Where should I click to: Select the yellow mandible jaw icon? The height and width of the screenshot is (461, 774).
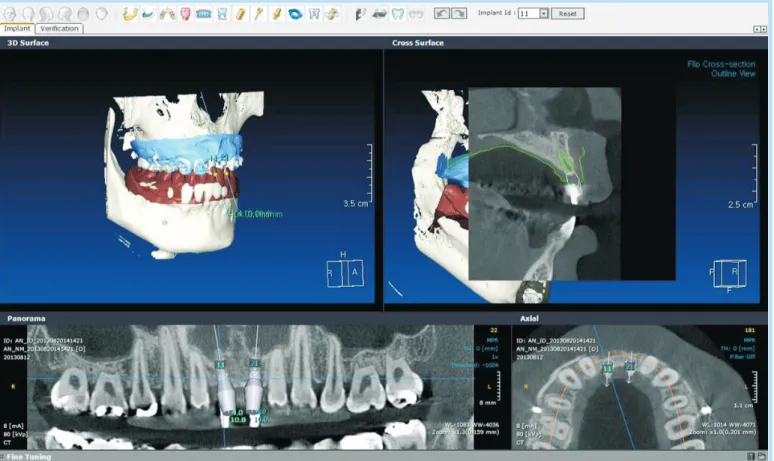click(130, 14)
